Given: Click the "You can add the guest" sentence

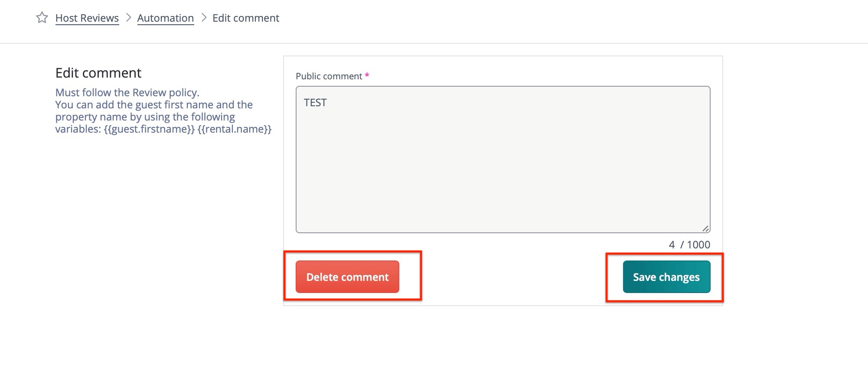Looking at the screenshot, I should pos(154,105).
